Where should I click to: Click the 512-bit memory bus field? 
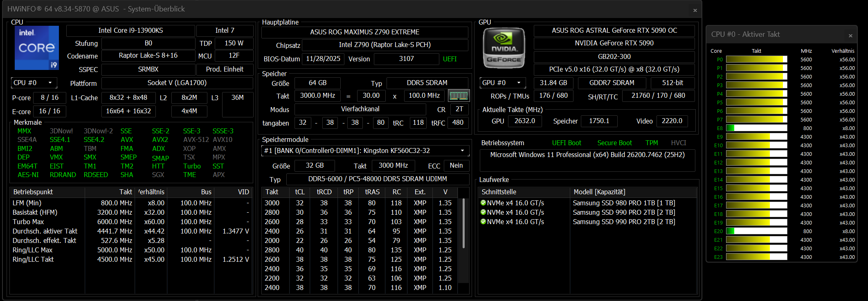(672, 83)
